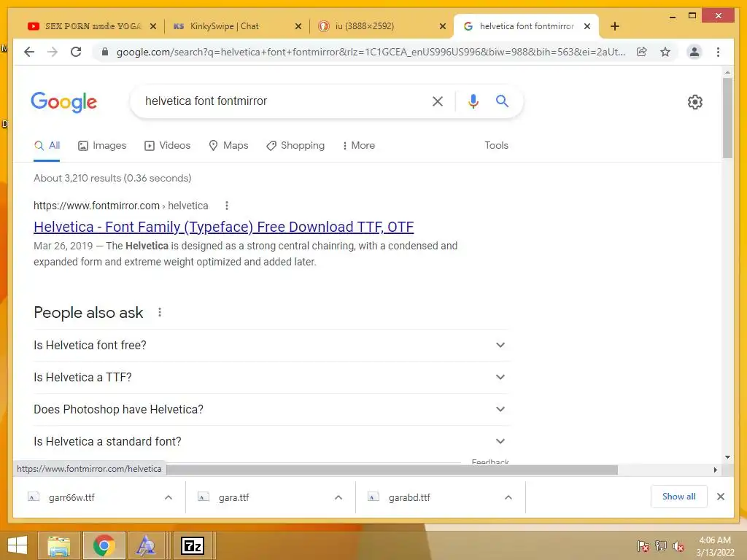Click the Chrome taskbar icon
747x560 pixels.
point(104,545)
